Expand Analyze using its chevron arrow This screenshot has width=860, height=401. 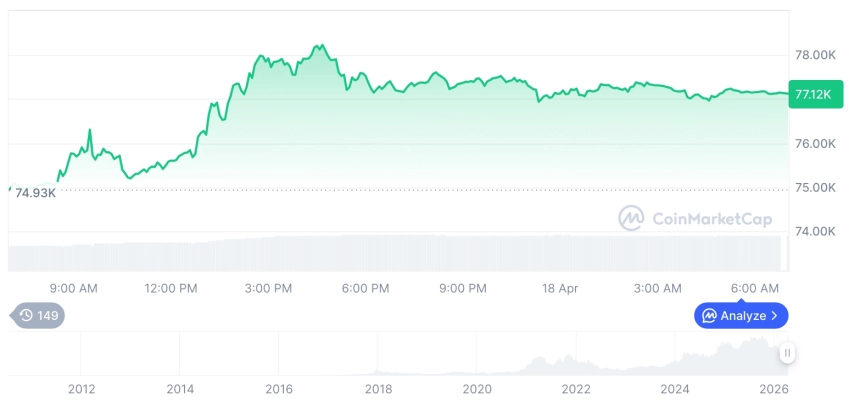(775, 316)
